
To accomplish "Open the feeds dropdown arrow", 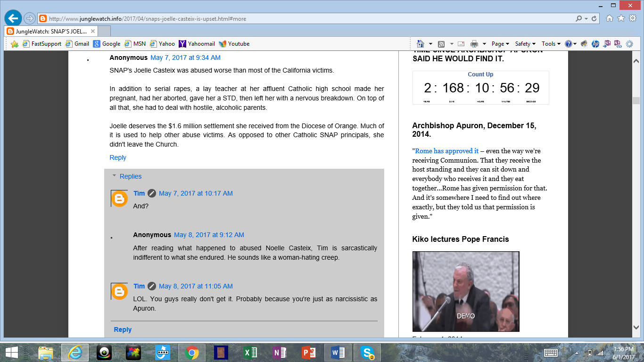I will [x=451, y=44].
